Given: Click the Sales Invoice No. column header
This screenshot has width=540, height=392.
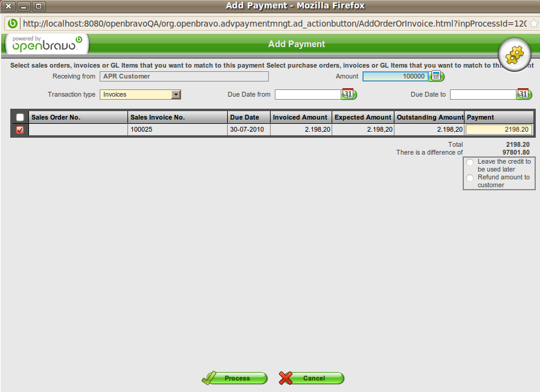Looking at the screenshot, I should [x=178, y=117].
